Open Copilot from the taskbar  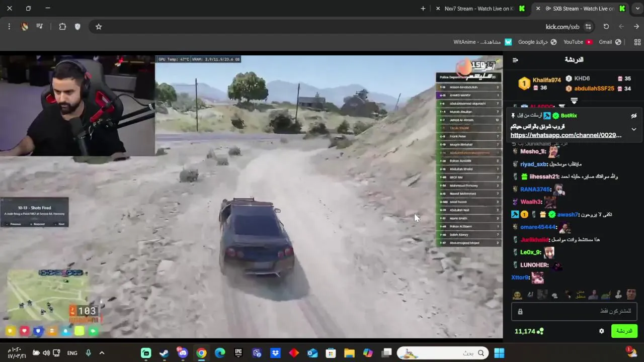368,353
